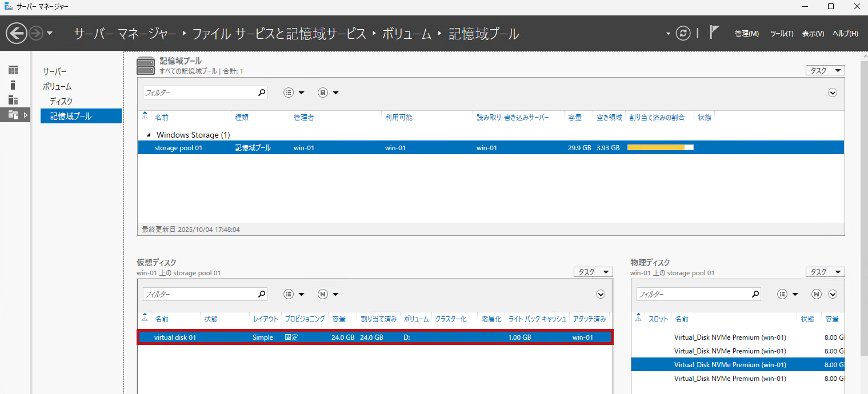Click search magnifier in storage pool filter
This screenshot has width=868, height=394.
tap(262, 93)
